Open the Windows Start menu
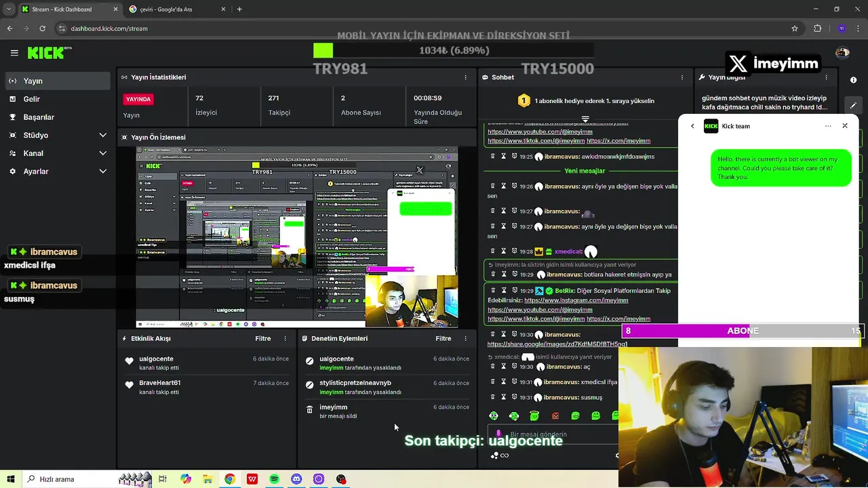This screenshot has height=488, width=868. [11, 479]
